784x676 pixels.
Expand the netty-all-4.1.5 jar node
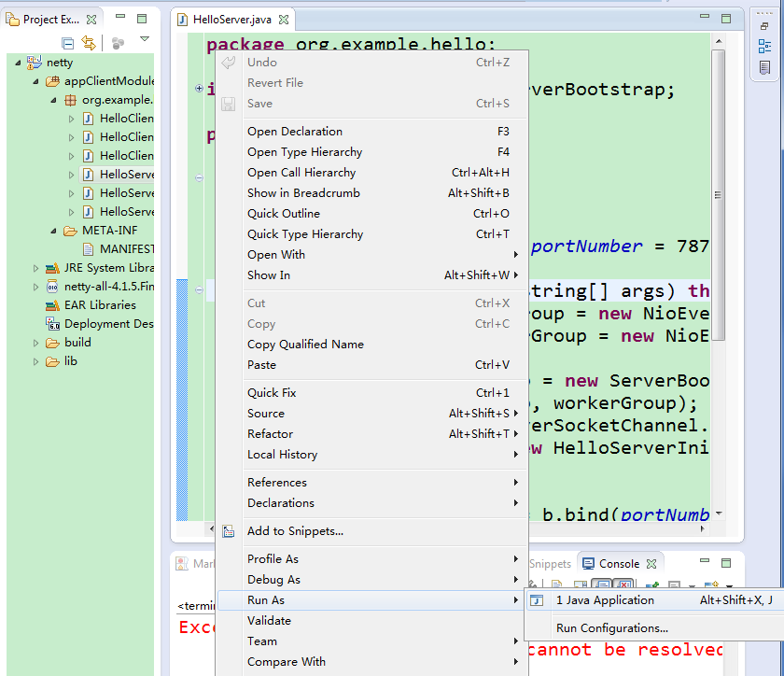(35, 287)
